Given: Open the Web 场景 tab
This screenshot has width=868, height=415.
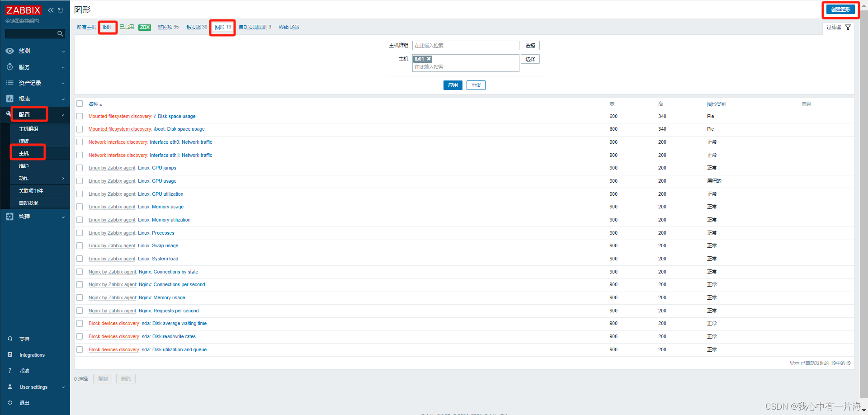Looking at the screenshot, I should (x=289, y=27).
